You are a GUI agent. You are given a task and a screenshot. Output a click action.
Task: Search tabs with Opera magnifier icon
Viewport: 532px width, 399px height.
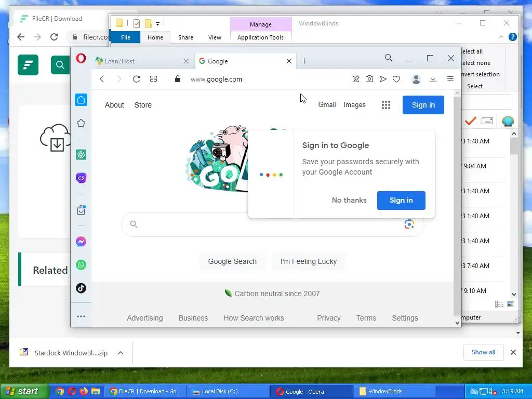coord(389,58)
